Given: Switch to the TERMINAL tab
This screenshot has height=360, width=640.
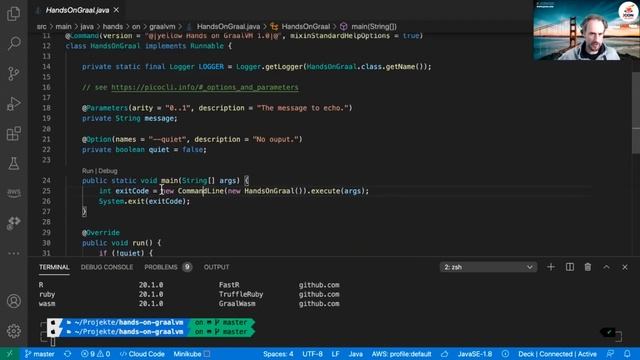Looking at the screenshot, I should [54, 267].
